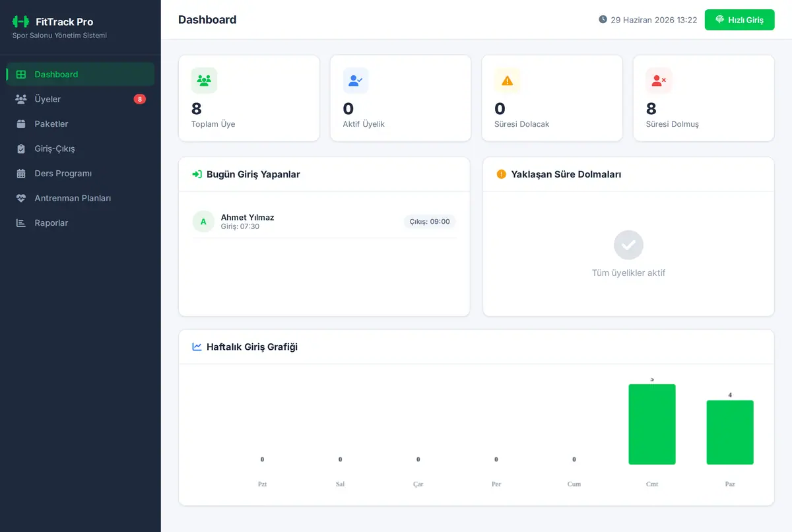Go to the Üyeler page
The width and height of the screenshot is (792, 532).
81,99
